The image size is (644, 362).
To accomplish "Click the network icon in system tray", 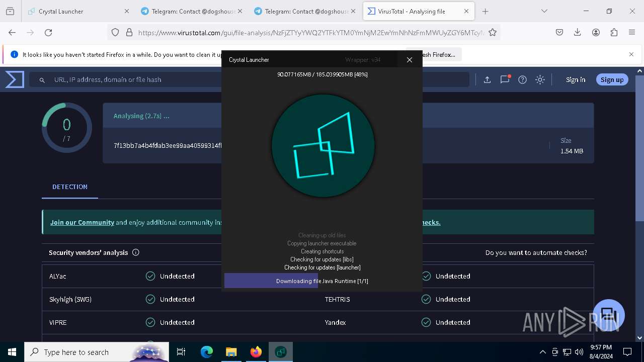I will [567, 352].
